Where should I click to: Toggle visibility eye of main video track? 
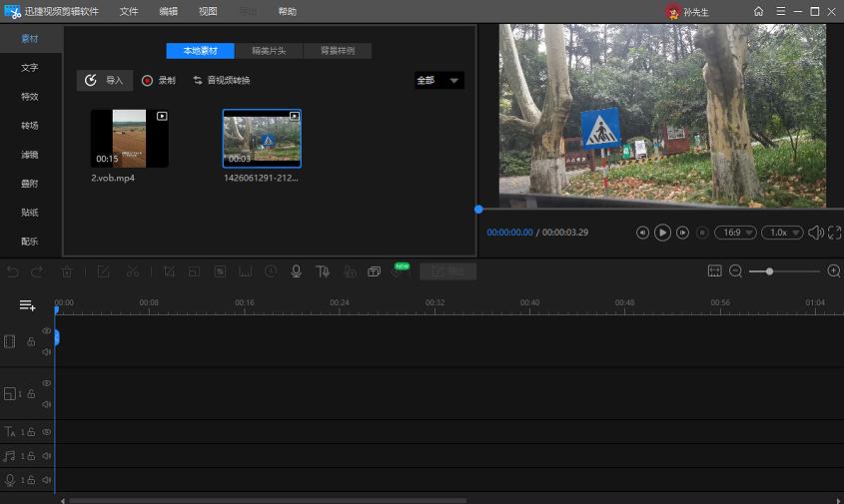pos(46,330)
